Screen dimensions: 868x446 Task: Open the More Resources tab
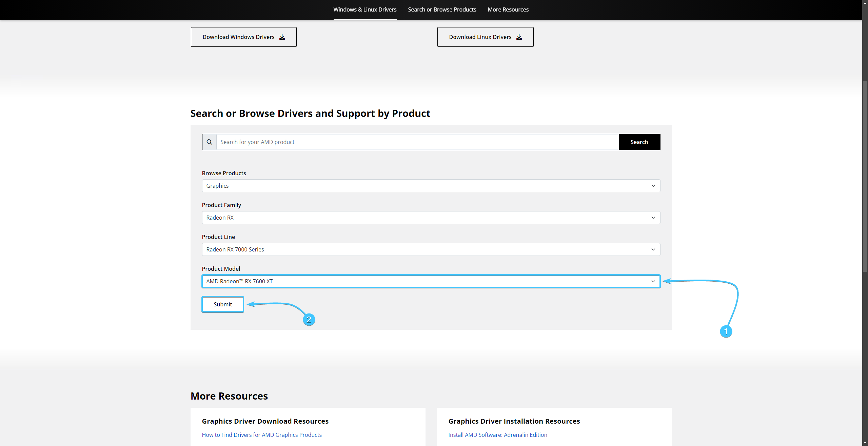pyautogui.click(x=508, y=9)
